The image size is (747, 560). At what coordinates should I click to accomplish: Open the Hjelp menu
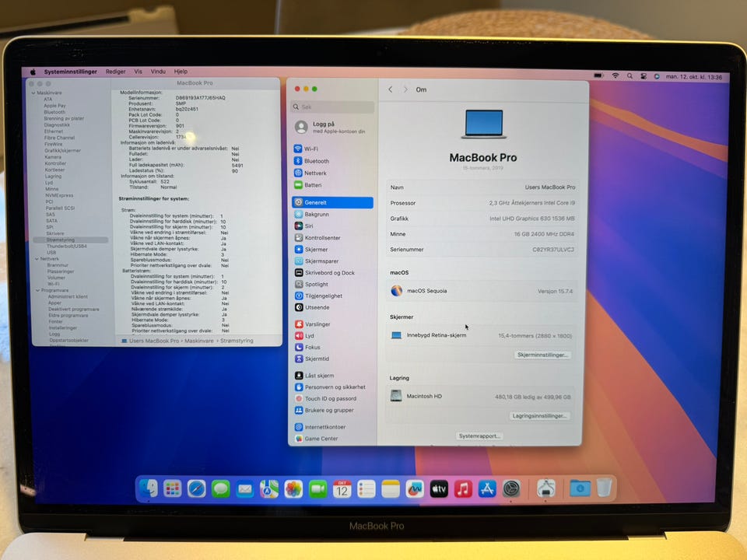click(x=181, y=72)
